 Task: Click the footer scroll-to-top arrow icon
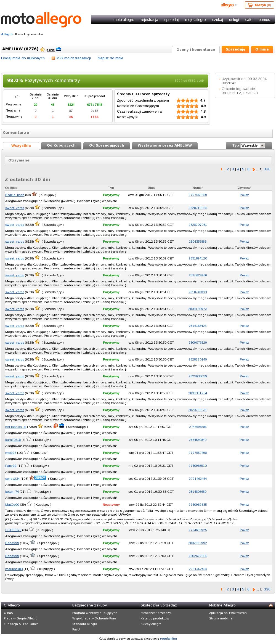click(271, 605)
